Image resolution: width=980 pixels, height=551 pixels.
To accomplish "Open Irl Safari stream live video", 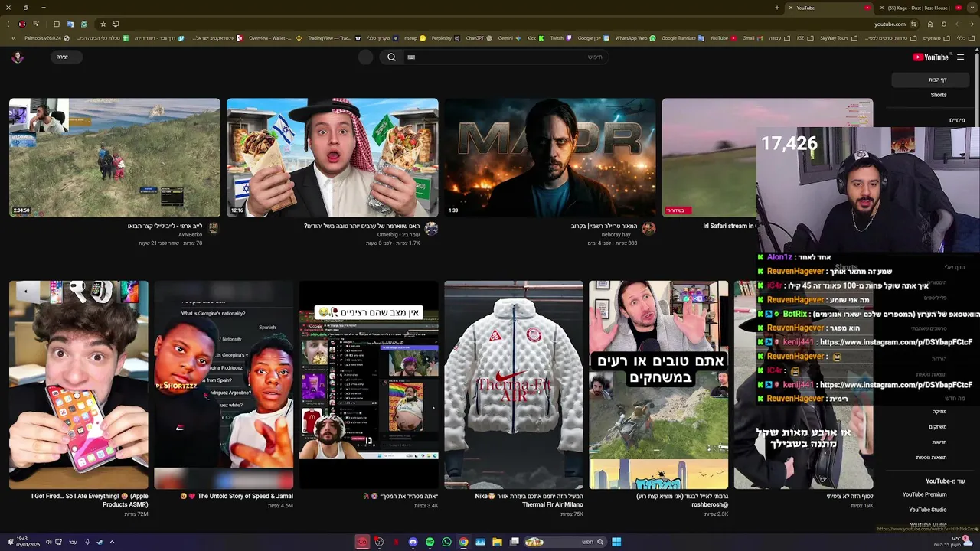I will (x=709, y=158).
